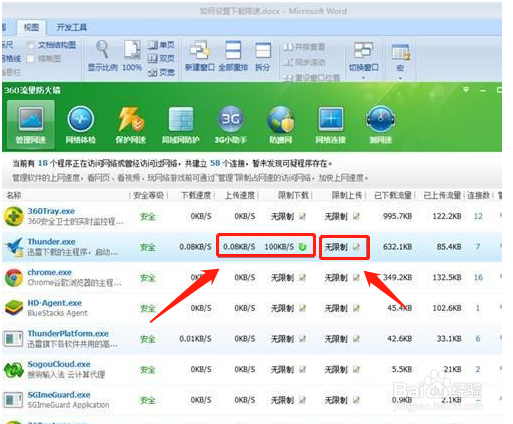Sort by 连接数 column header
Image resolution: width=513 pixels, height=424 pixels.
click(478, 195)
